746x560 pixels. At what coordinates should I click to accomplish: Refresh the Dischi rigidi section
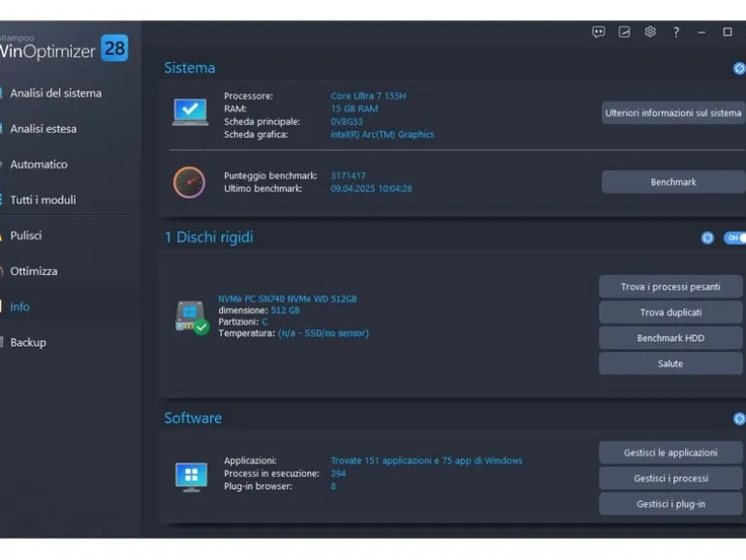coord(707,238)
